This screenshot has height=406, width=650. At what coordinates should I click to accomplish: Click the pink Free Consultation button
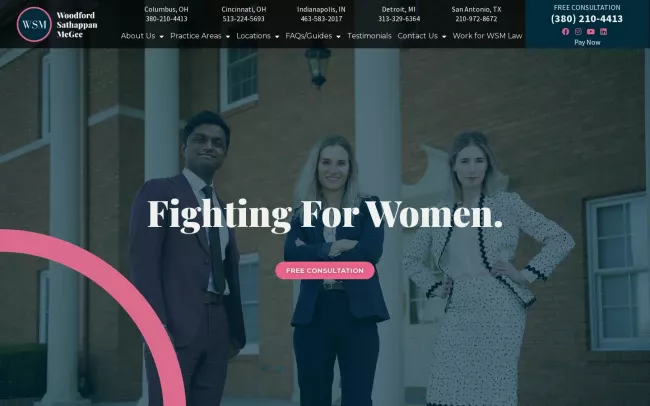325,270
